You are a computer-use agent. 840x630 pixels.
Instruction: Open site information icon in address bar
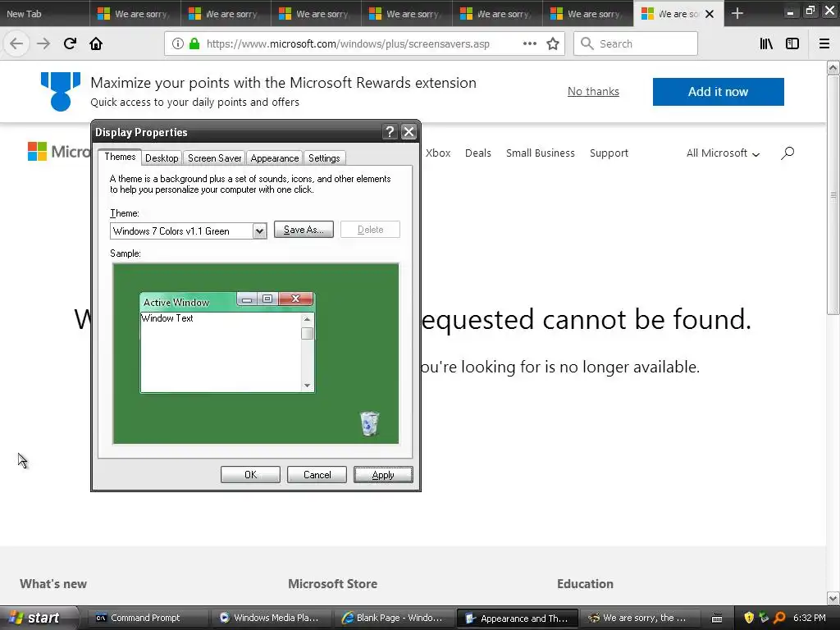point(178,44)
